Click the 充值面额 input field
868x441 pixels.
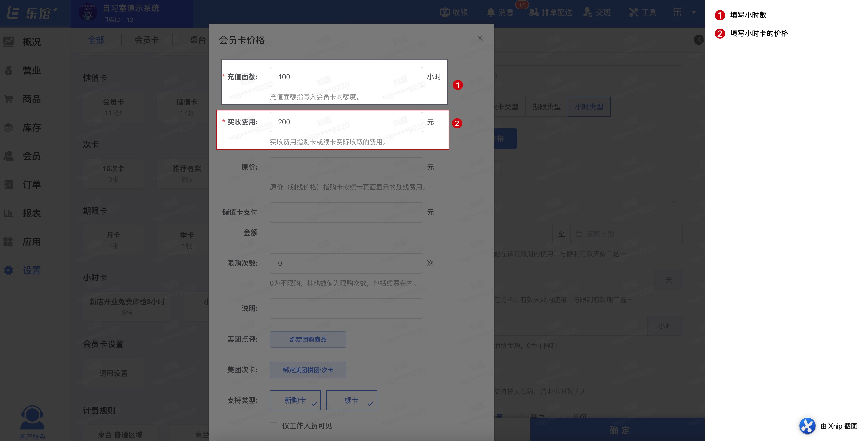click(346, 77)
